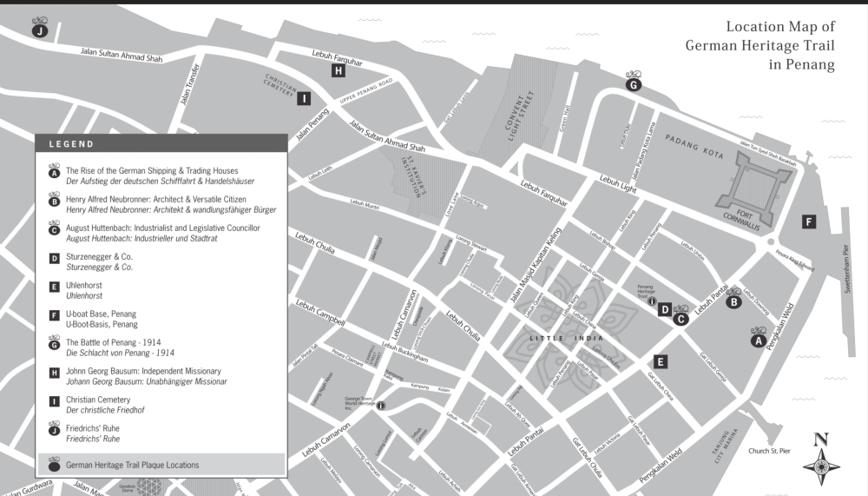Click the legend's B plaque icon
Image resolution: width=868 pixels, height=496 pixels.
click(54, 200)
